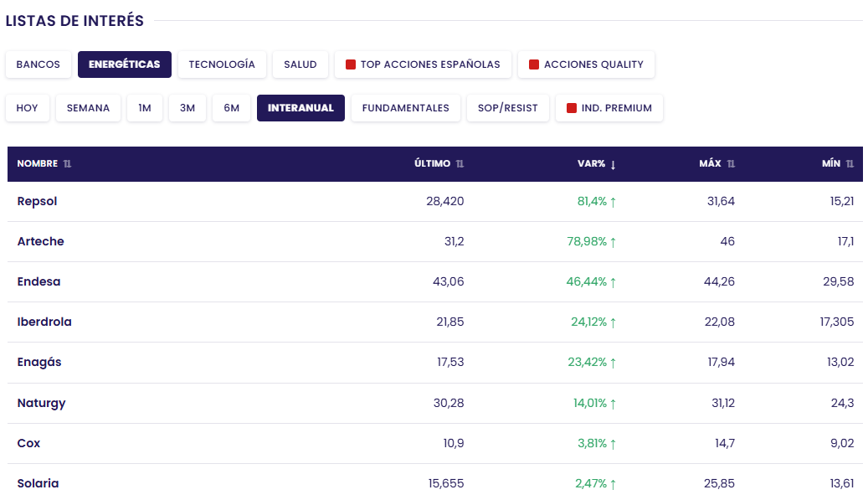
Task: Select the Interanual period
Action: pyautogui.click(x=300, y=108)
